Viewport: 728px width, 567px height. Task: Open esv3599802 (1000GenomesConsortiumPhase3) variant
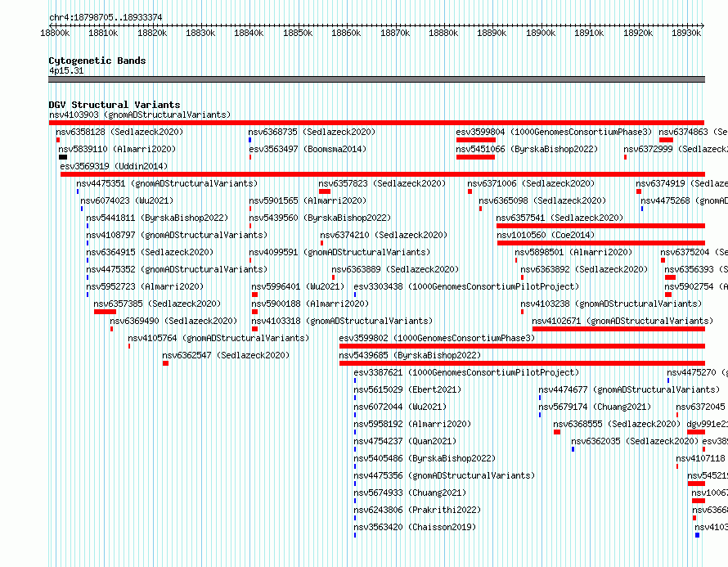tap(438, 338)
